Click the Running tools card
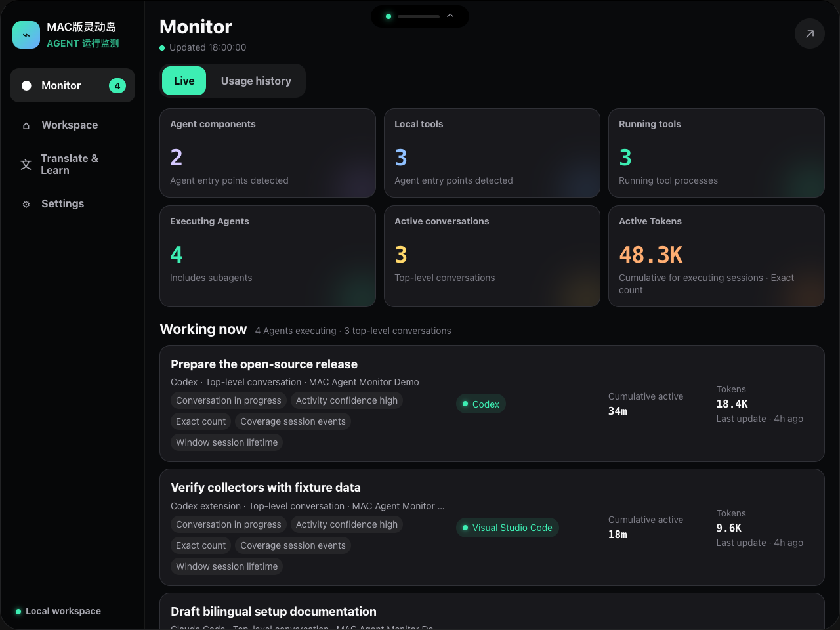This screenshot has width=840, height=630. [717, 153]
